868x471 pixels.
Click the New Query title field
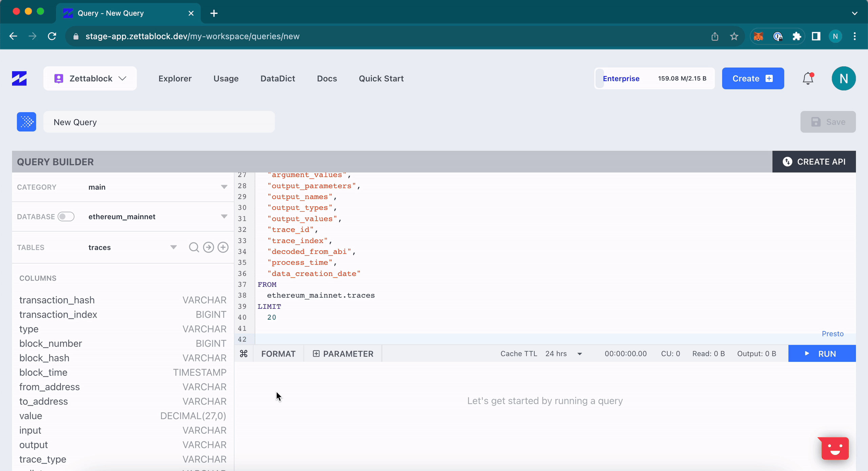click(x=159, y=122)
